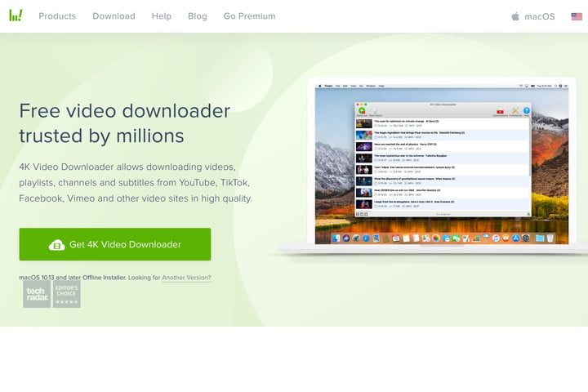Click the App Store icon in the mockup dock
This screenshot has width=588, height=392.
(x=515, y=238)
